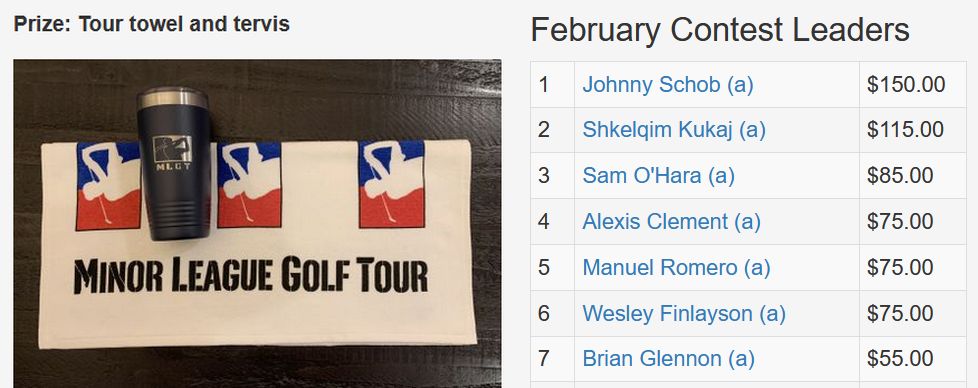Click the Minor League Golf Tour towel text
The image size is (978, 388).
(251, 275)
